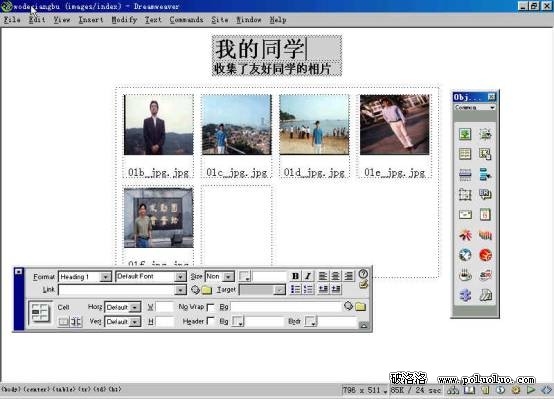Click the Bold button in the Properties panel
554x399 pixels.
(295, 276)
